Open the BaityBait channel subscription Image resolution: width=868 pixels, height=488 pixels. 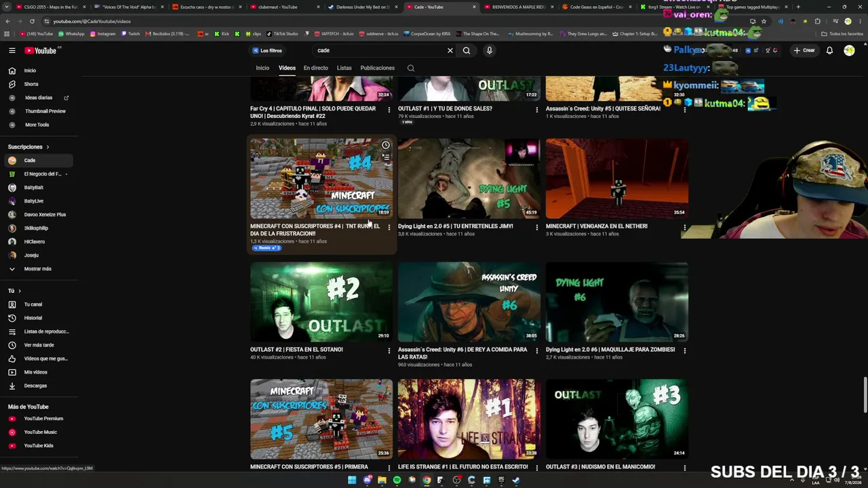pos(37,187)
